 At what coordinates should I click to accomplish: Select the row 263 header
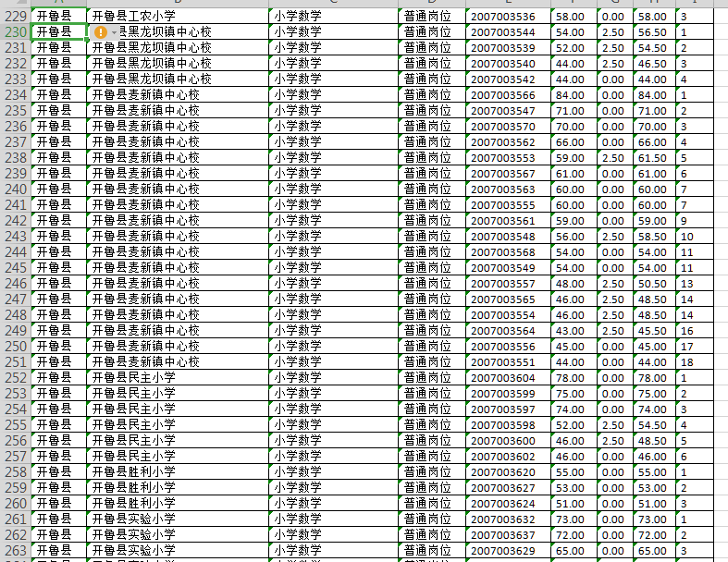click(x=15, y=551)
